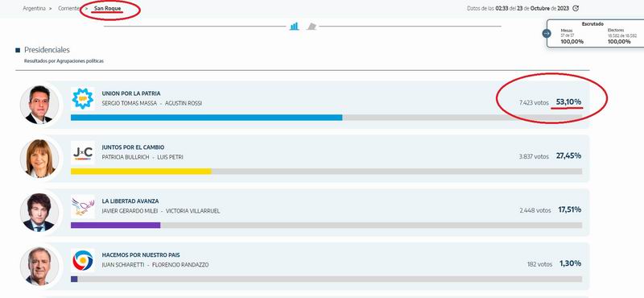Click the name JUAN SCHIARETTI
This screenshot has width=644, height=298.
[123, 265]
